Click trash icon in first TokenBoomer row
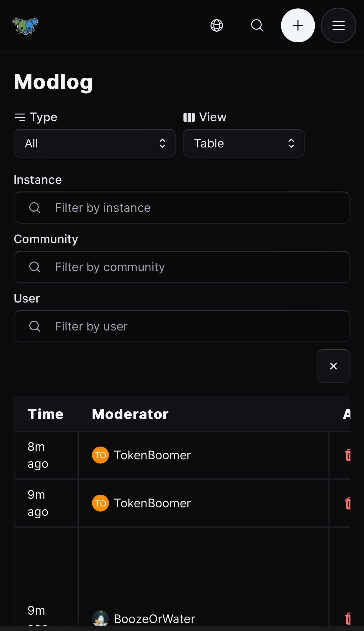Viewport: 364px width, 631px height. click(x=348, y=455)
